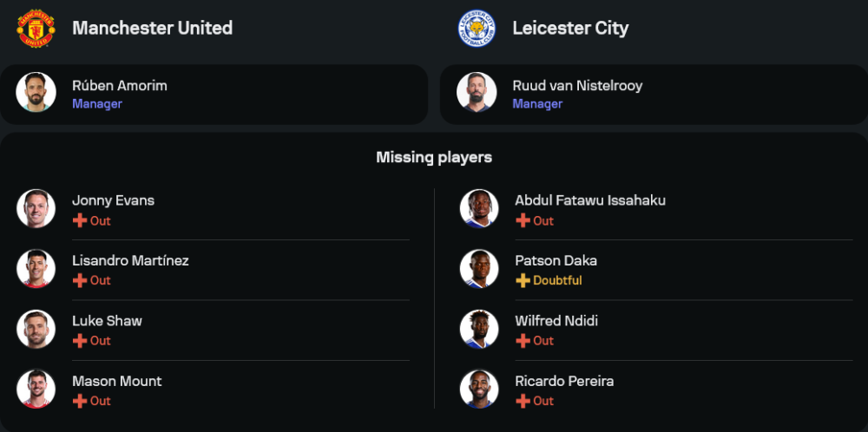Viewport: 868px width, 432px height.
Task: Click the Missing players heading
Action: coord(434,157)
